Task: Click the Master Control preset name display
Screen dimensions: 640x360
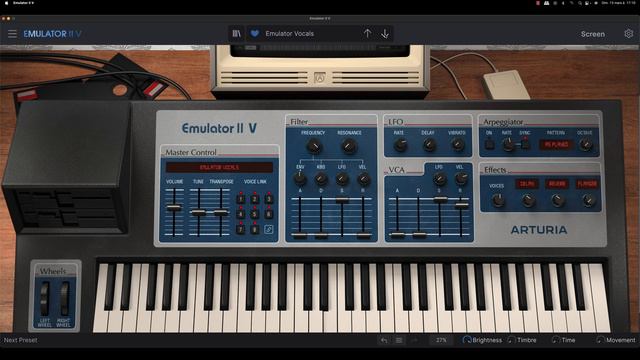Action: pyautogui.click(x=219, y=167)
